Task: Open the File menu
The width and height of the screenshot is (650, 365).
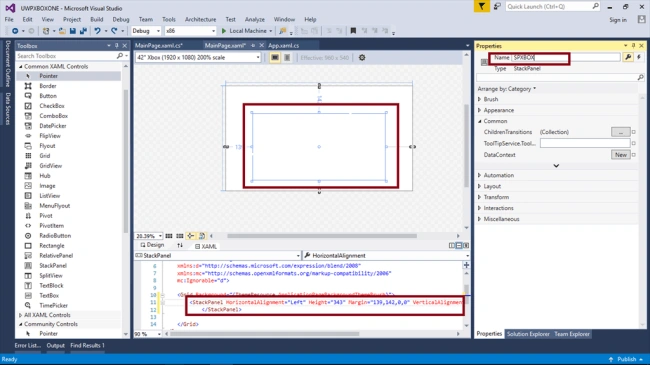Action: 9,19
